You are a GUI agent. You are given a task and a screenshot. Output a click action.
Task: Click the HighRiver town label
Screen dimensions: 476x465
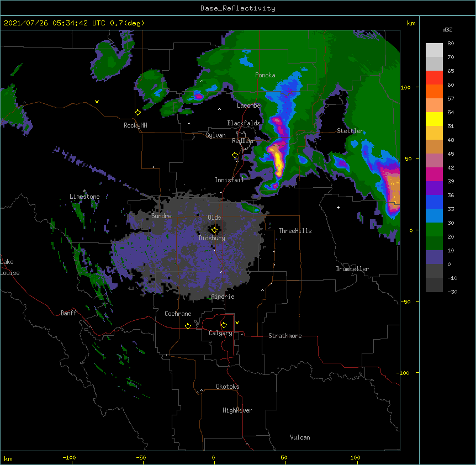pyautogui.click(x=237, y=410)
